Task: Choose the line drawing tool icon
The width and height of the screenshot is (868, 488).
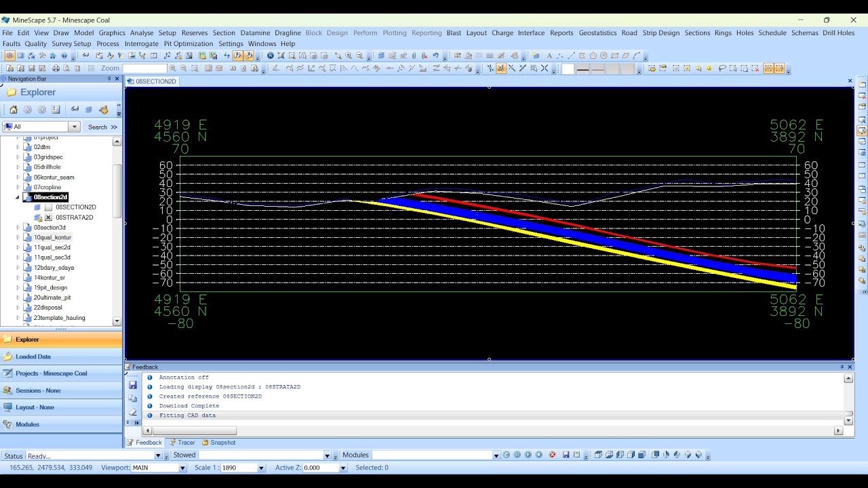Action: coord(571,56)
